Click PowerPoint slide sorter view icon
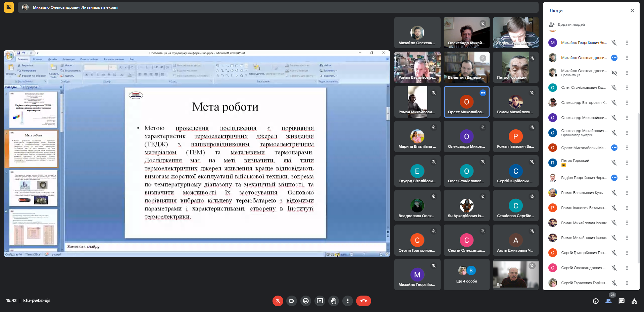644x312 pixels. click(x=333, y=254)
